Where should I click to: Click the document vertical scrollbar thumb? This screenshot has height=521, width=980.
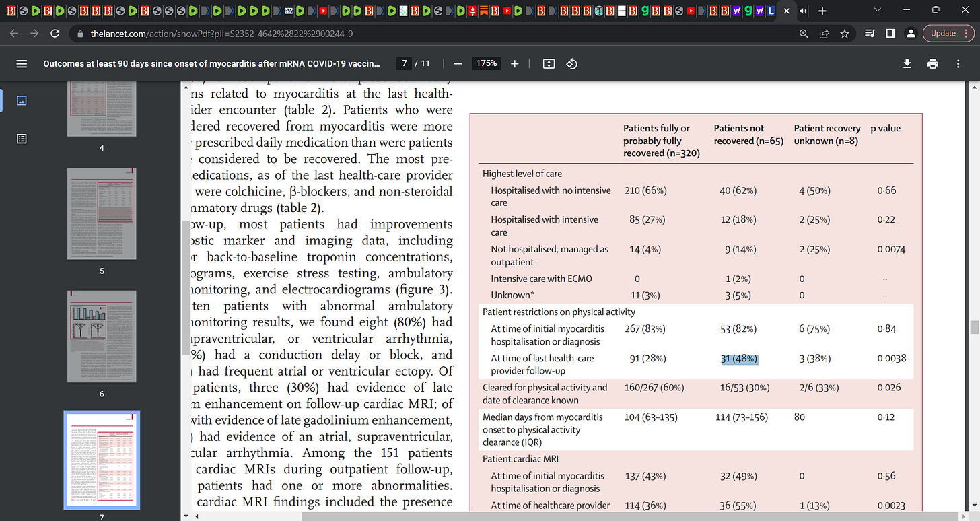point(974,327)
